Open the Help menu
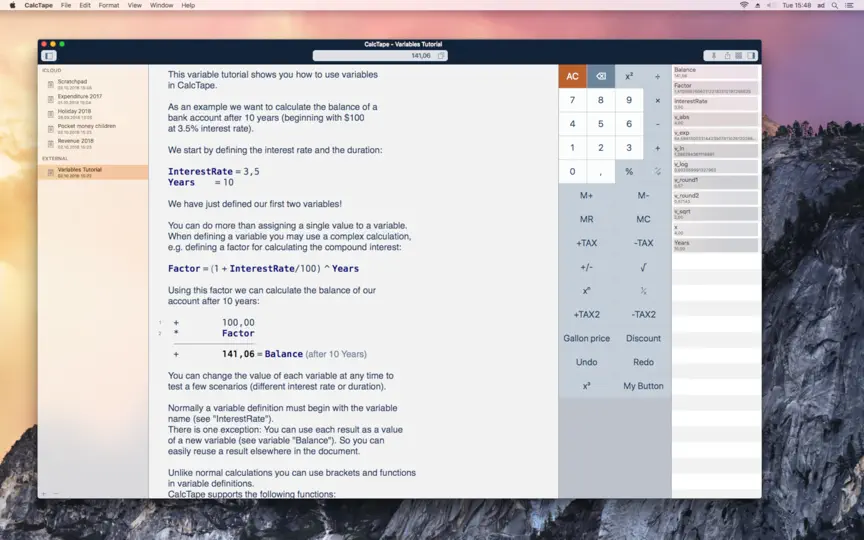The height and width of the screenshot is (540, 864). point(188,5)
